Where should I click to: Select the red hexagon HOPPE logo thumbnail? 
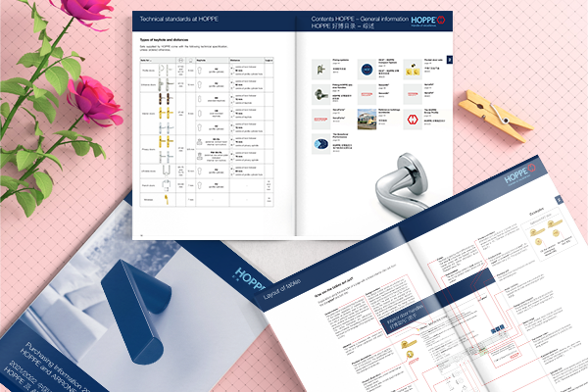413,120
